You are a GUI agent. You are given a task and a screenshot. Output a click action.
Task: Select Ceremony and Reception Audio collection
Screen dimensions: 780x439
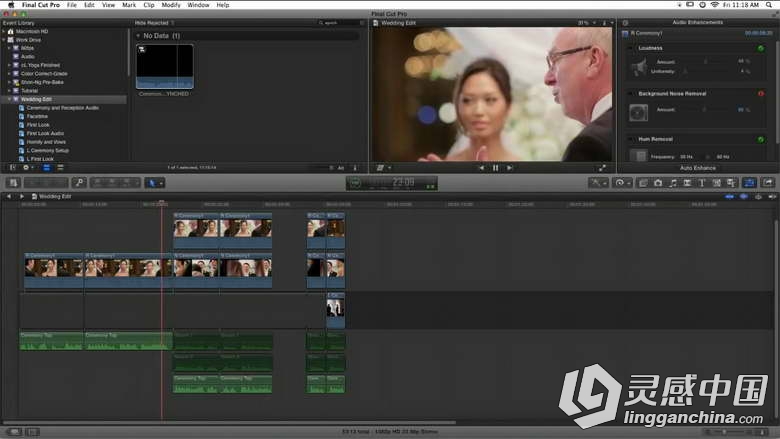pyautogui.click(x=63, y=108)
